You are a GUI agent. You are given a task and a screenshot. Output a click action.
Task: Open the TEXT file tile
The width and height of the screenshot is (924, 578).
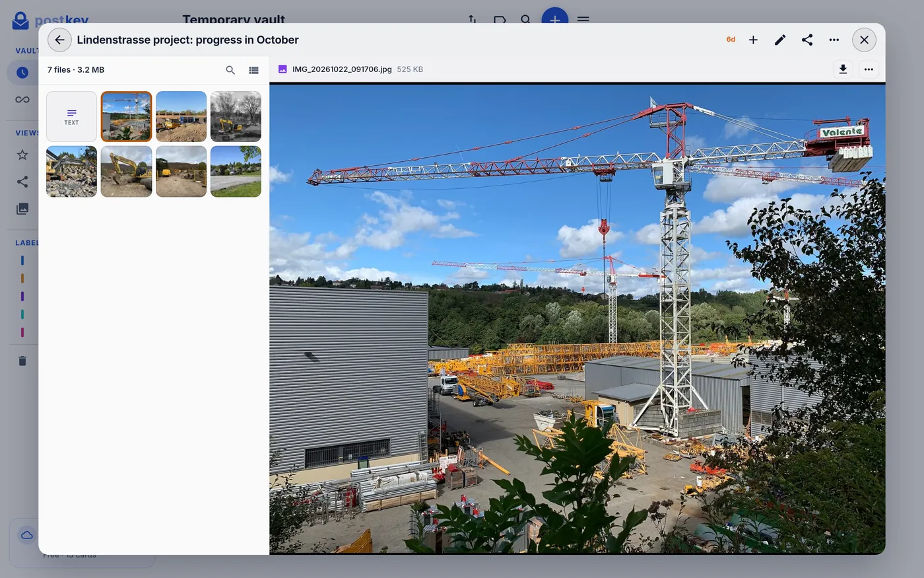coord(71,116)
